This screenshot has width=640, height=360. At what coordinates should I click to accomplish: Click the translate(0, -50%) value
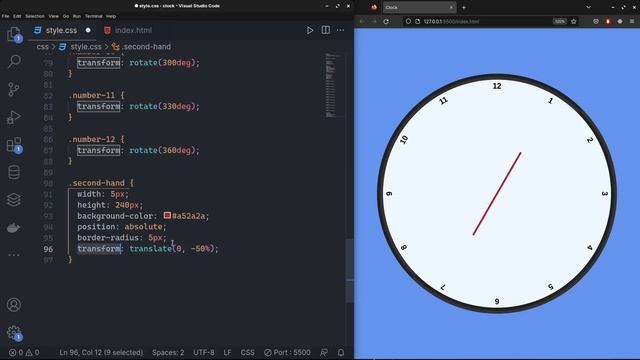click(x=174, y=249)
